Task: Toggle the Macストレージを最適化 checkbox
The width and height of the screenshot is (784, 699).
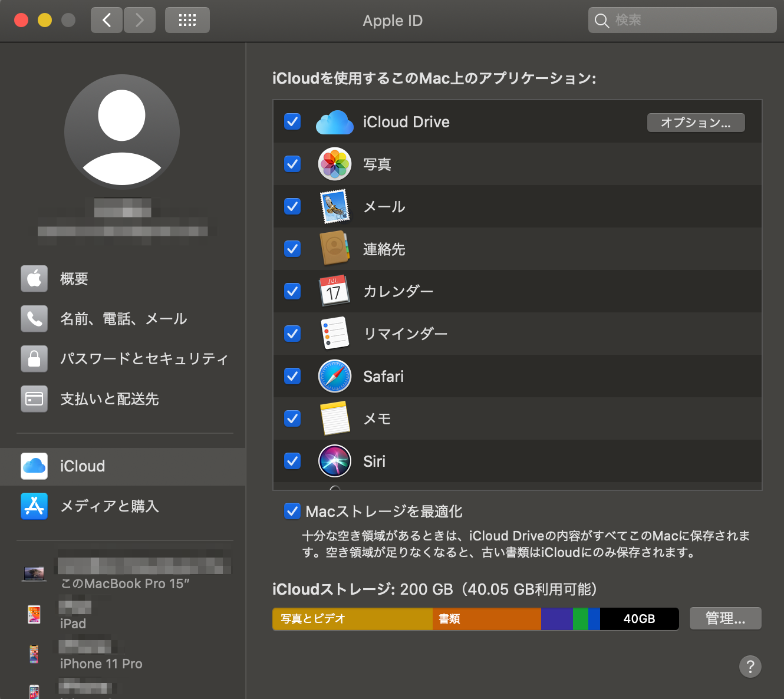Action: pyautogui.click(x=292, y=511)
